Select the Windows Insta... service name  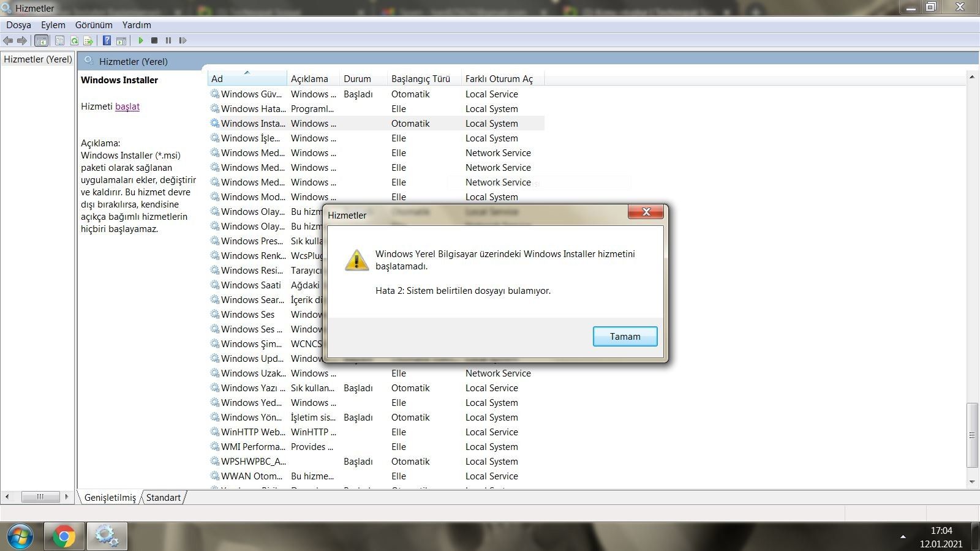click(253, 123)
